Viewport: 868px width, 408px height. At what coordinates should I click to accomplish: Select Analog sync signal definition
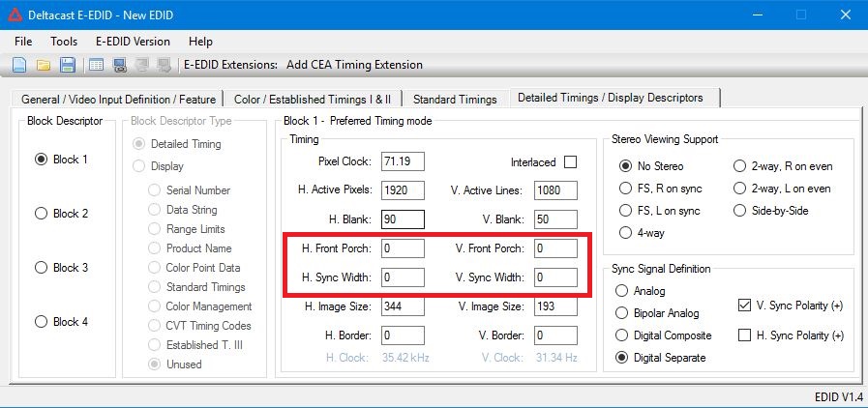coord(624,291)
